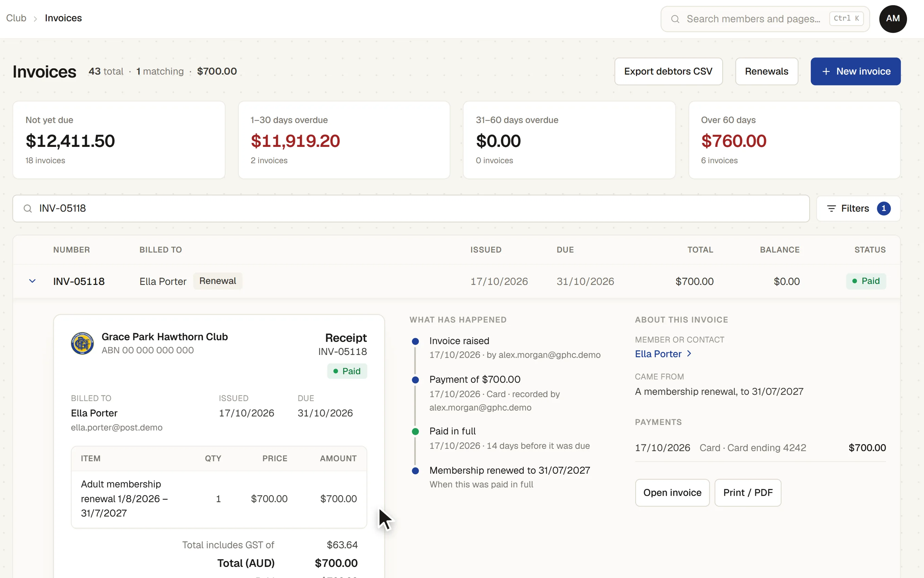Click invoice number INV-05118 in table row
Image resolution: width=924 pixels, height=578 pixels.
79,282
